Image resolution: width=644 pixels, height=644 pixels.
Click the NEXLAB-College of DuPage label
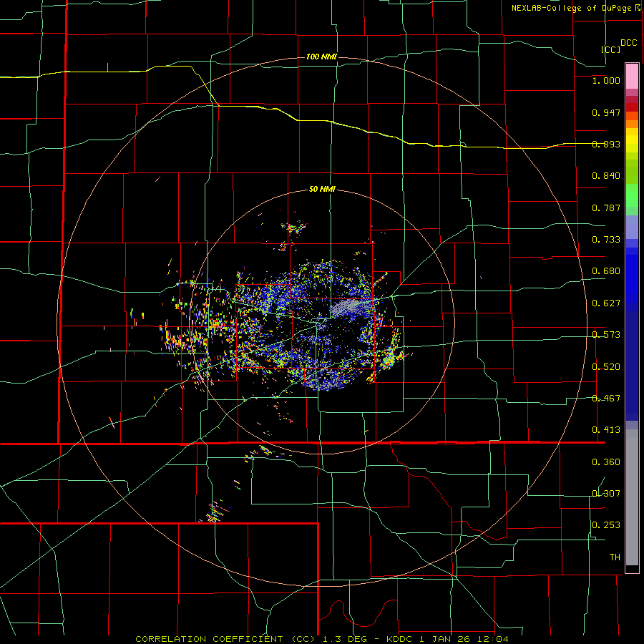pyautogui.click(x=572, y=8)
